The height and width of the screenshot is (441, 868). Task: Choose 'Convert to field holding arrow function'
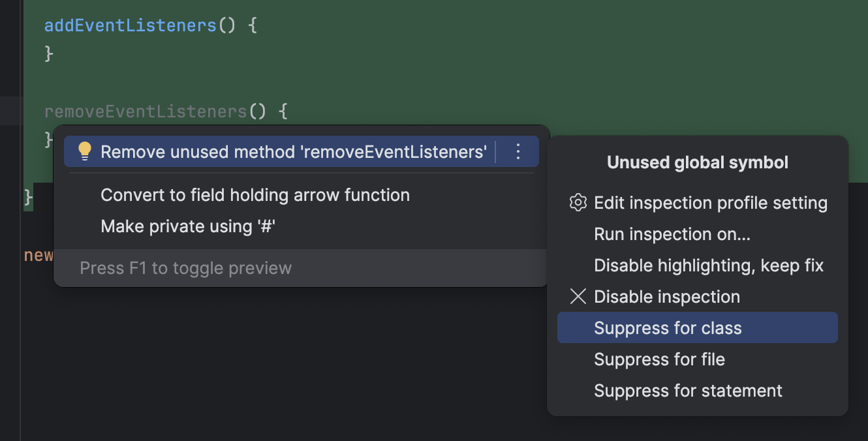pyautogui.click(x=255, y=194)
